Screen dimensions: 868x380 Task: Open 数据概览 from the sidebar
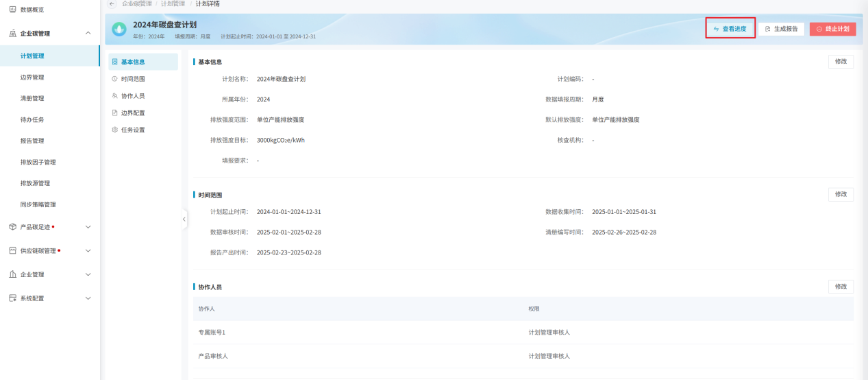click(31, 9)
